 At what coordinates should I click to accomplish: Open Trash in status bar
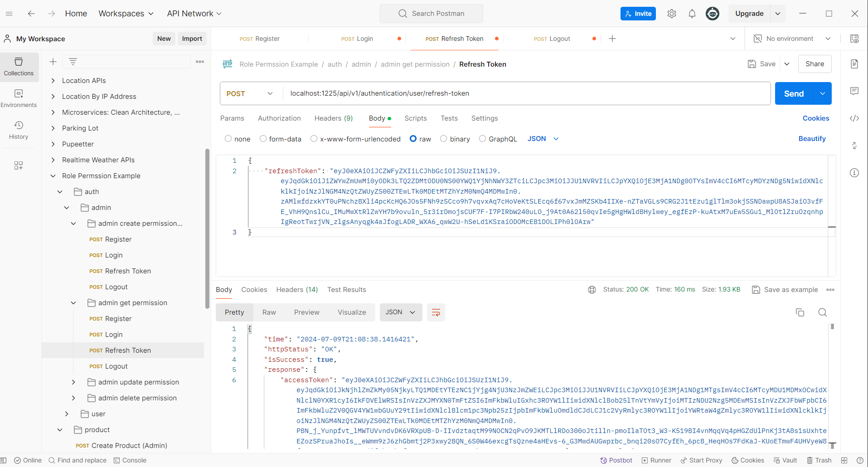click(819, 460)
